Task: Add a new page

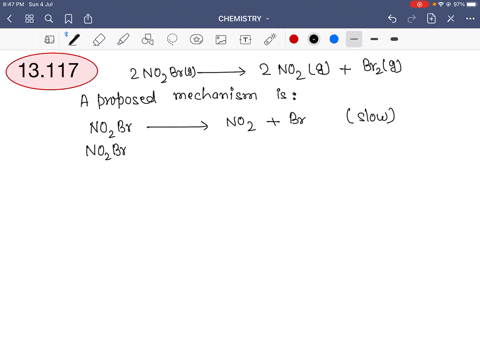Action: tap(431, 19)
